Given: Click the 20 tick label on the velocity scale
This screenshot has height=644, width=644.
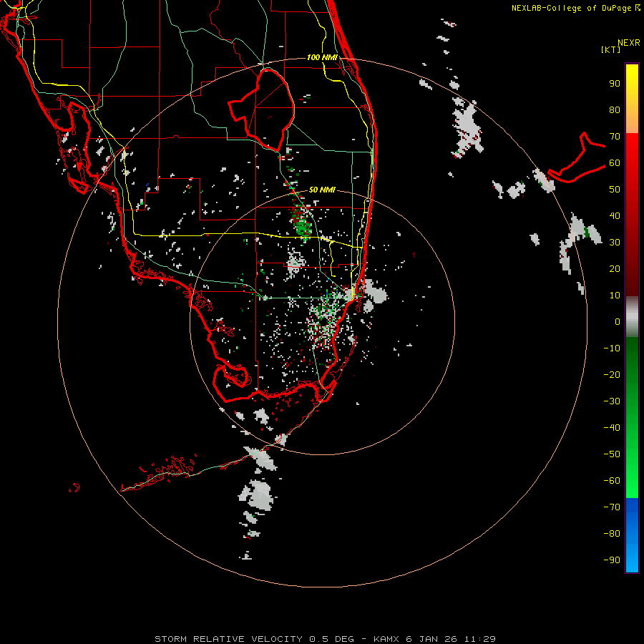Looking at the screenshot, I should [x=615, y=269].
